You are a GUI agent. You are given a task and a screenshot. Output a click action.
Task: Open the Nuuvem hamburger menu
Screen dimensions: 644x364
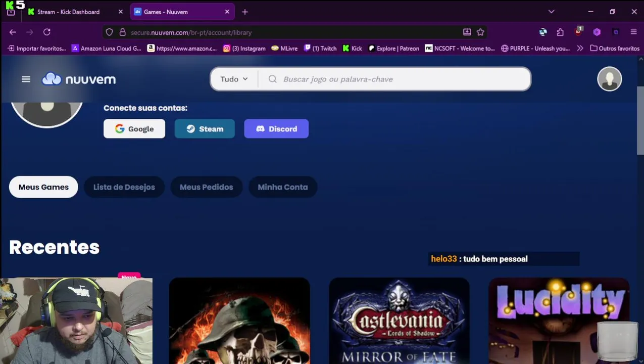26,79
